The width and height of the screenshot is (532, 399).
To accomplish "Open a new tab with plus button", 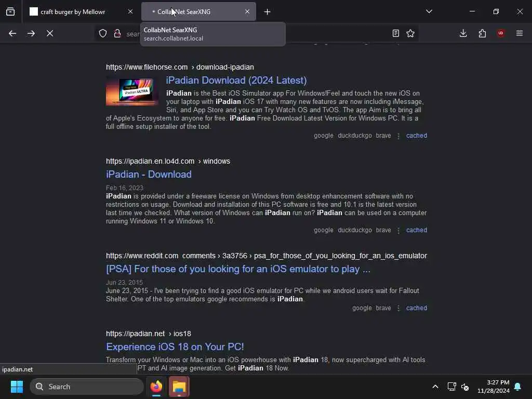I will (x=268, y=12).
